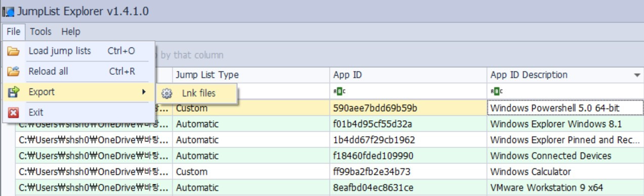Image resolution: width=644 pixels, height=196 pixels.
Task: Sort by the App ID column header
Action: pyautogui.click(x=408, y=75)
